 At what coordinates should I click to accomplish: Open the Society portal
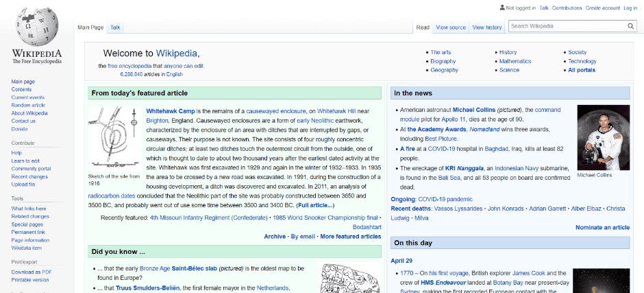coord(577,52)
